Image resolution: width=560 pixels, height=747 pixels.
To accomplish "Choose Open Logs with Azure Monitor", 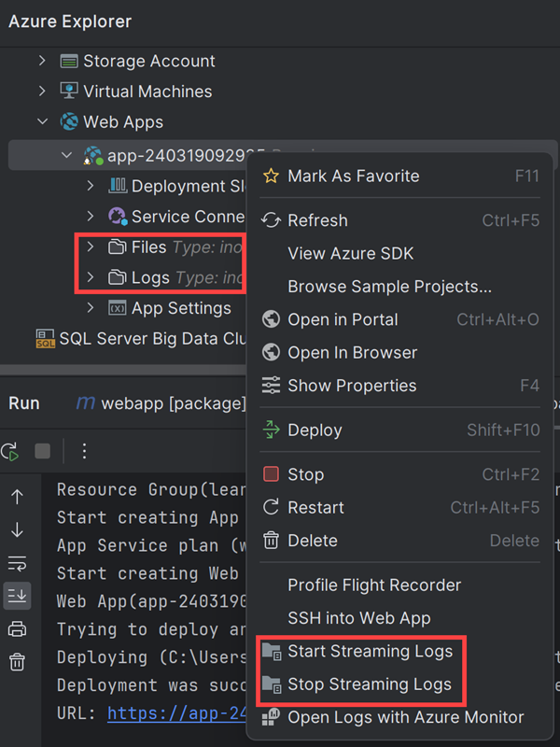I will pos(400,717).
